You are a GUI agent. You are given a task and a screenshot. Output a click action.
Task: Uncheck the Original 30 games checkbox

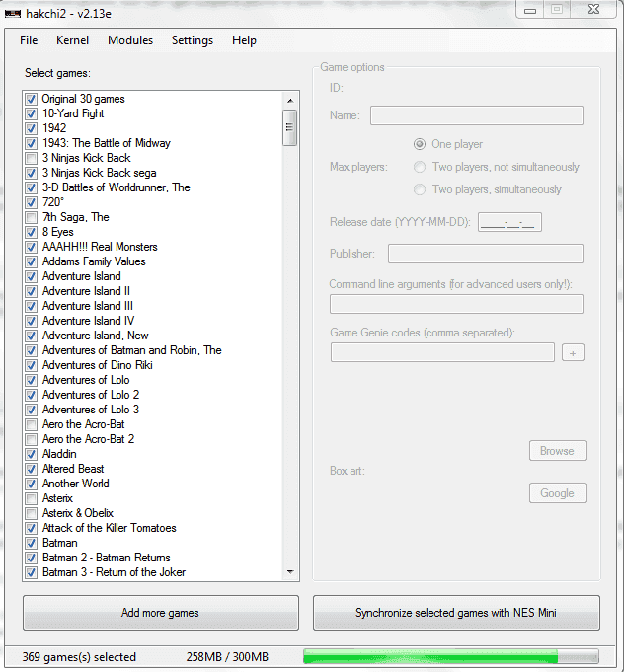click(31, 99)
